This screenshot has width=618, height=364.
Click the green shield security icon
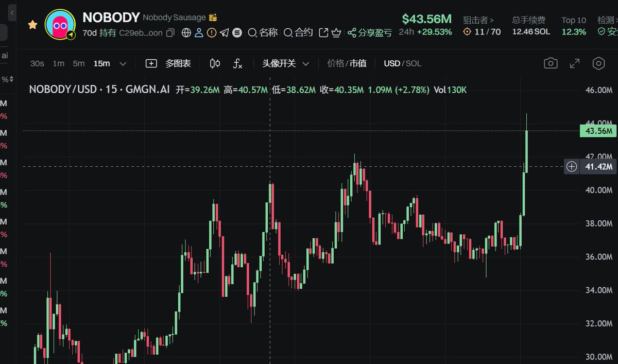click(x=600, y=32)
